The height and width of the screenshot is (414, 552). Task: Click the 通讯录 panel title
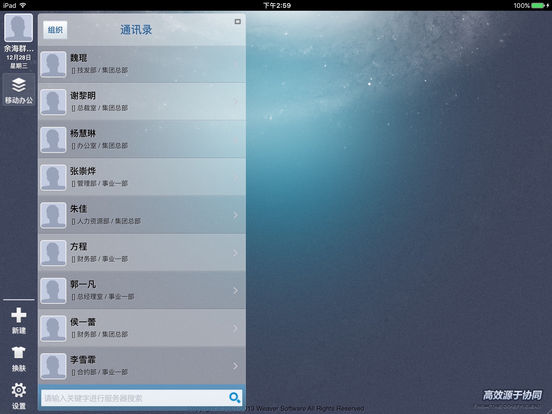point(136,30)
